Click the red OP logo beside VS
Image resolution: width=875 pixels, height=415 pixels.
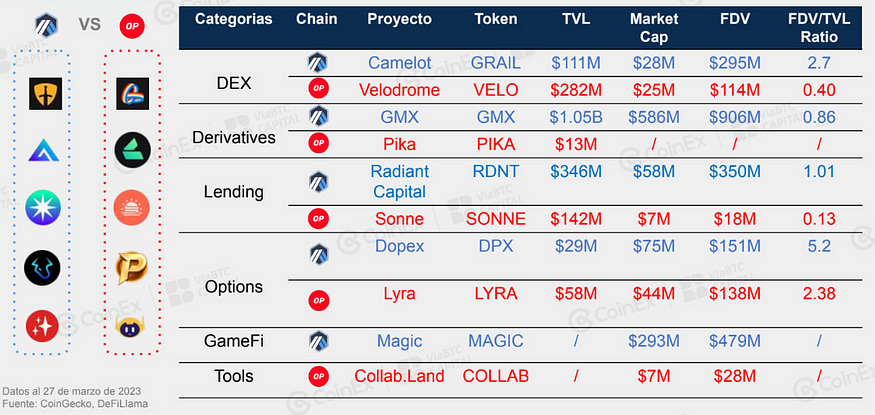pos(132,26)
